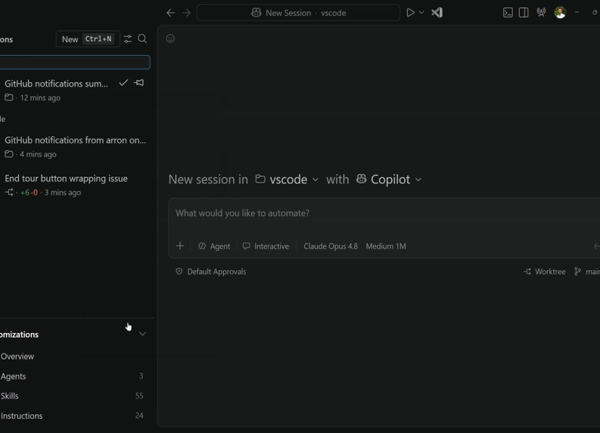Open the user account avatar

click(x=560, y=13)
